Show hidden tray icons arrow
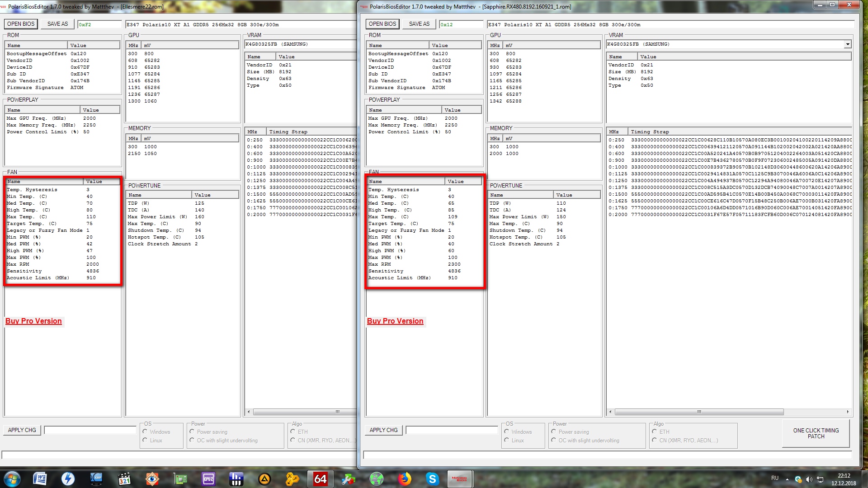Screen dimensions: 868x488 coord(787,479)
